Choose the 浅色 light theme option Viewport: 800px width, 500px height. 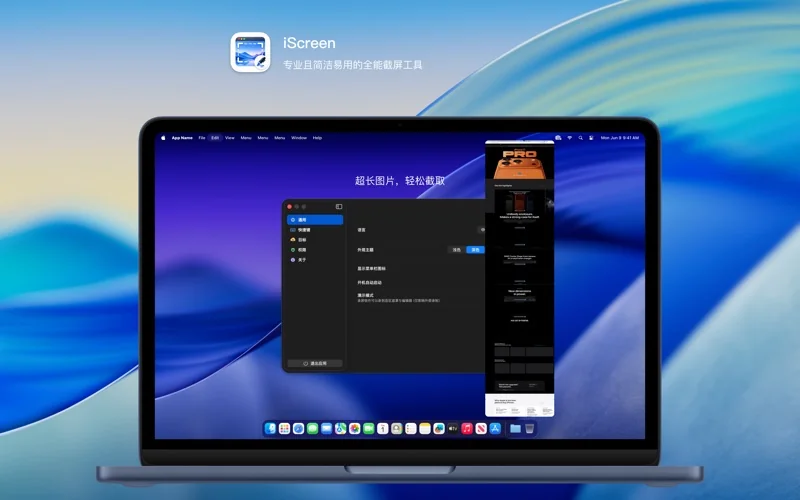(x=457, y=250)
